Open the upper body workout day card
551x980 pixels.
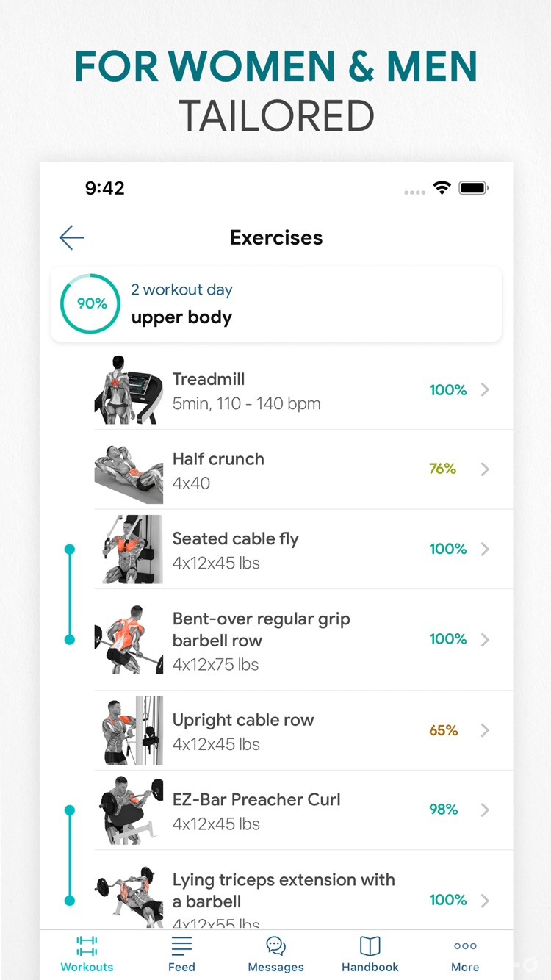tap(275, 303)
